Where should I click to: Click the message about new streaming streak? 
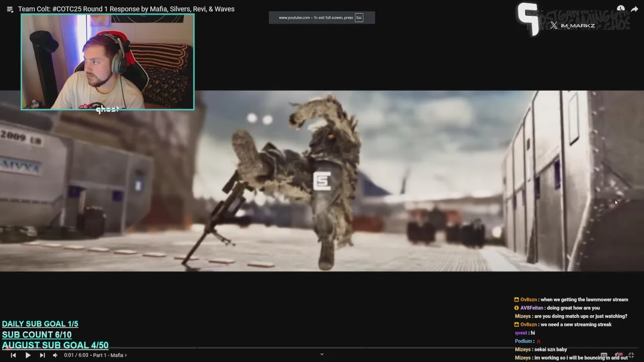point(576,324)
